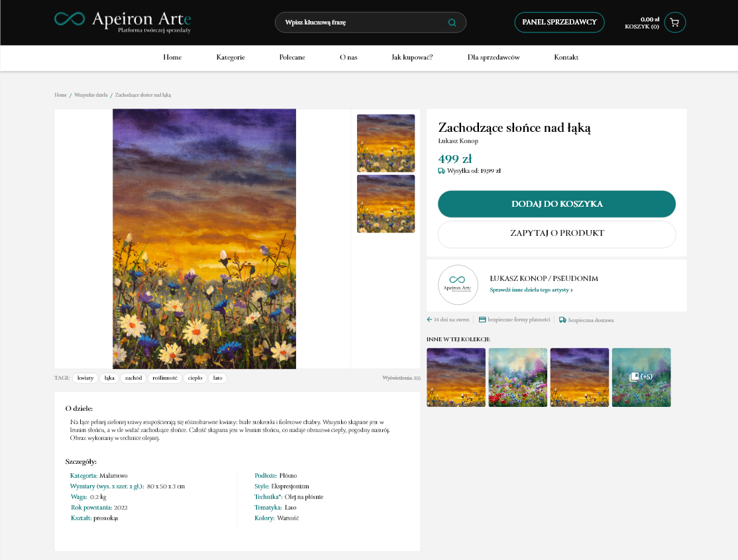This screenshot has height=560, width=738.
Task: Click the ŁUKASZ KONOP / PSEUDONIM heading
Action: (544, 278)
